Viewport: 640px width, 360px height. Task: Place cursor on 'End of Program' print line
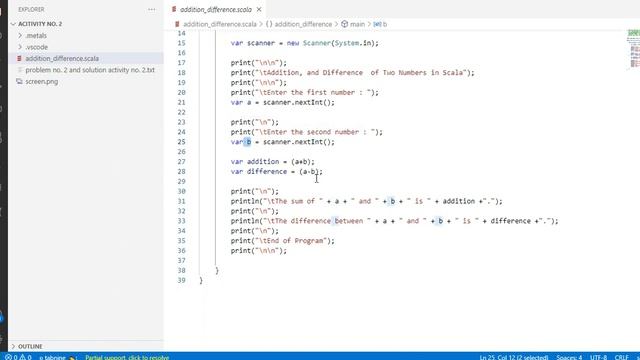coord(282,240)
